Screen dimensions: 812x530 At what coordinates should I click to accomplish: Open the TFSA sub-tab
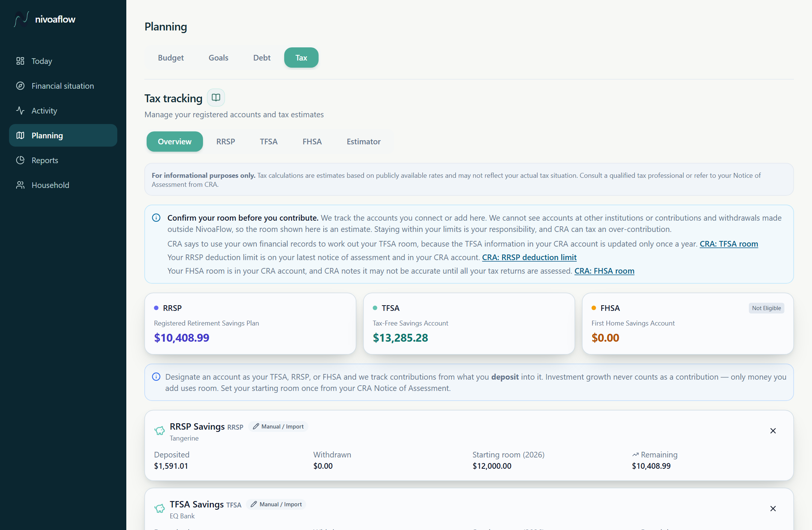268,141
